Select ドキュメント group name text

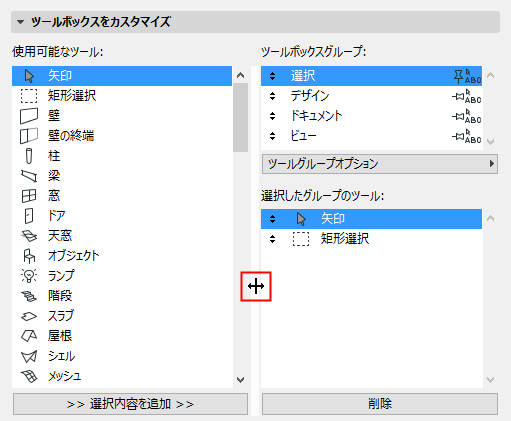(x=316, y=116)
